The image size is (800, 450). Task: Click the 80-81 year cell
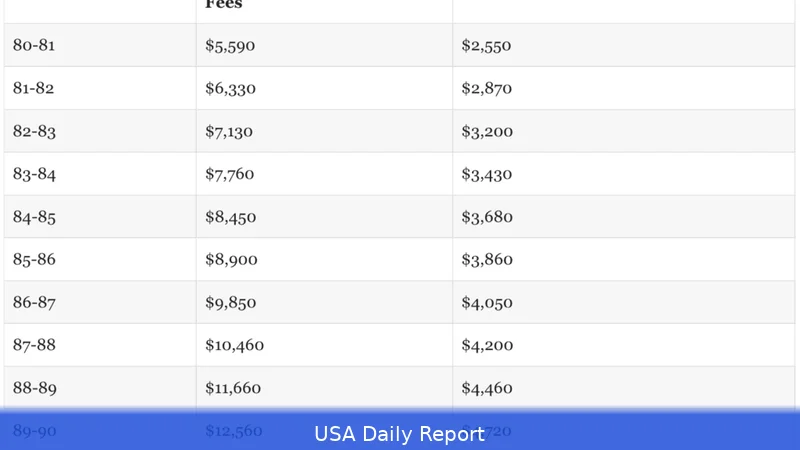pos(35,45)
